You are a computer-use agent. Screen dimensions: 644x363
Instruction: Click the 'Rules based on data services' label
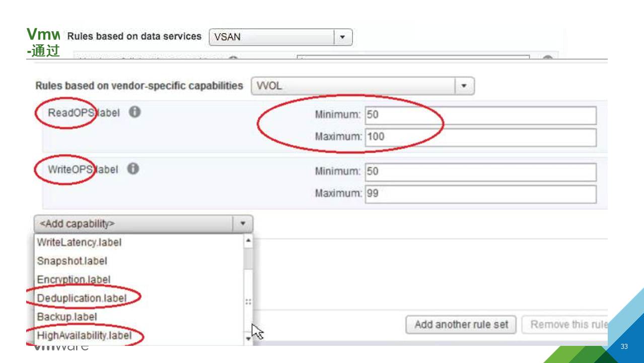[x=134, y=36]
